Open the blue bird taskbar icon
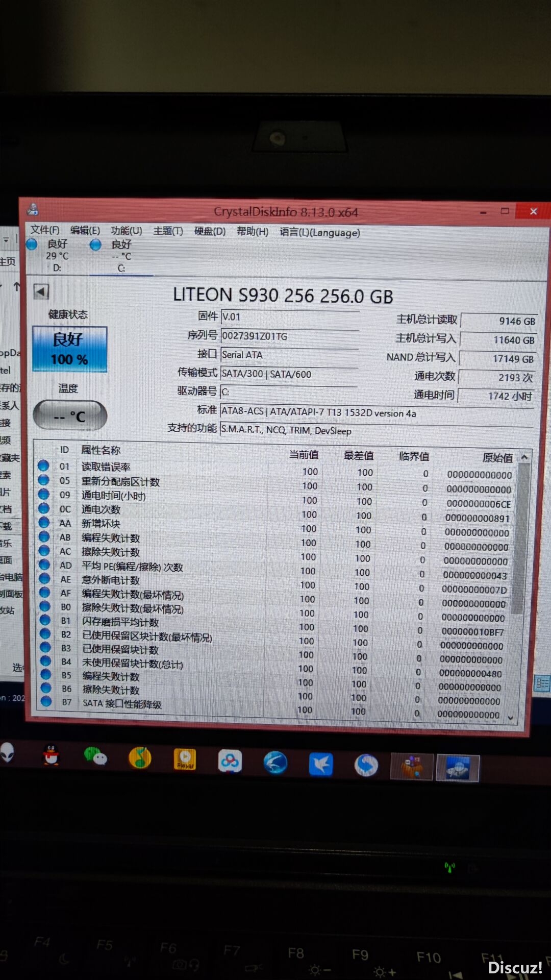This screenshot has width=551, height=980. coord(321,764)
